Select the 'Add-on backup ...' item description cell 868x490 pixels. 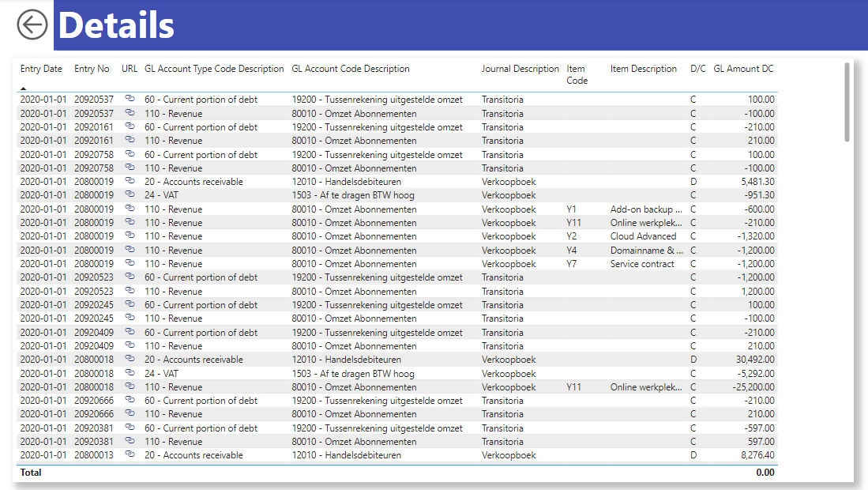[646, 209]
